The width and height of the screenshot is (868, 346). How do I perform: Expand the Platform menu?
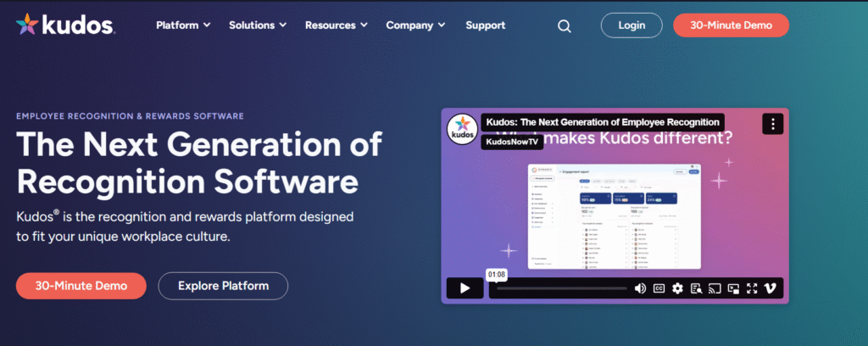coord(183,25)
